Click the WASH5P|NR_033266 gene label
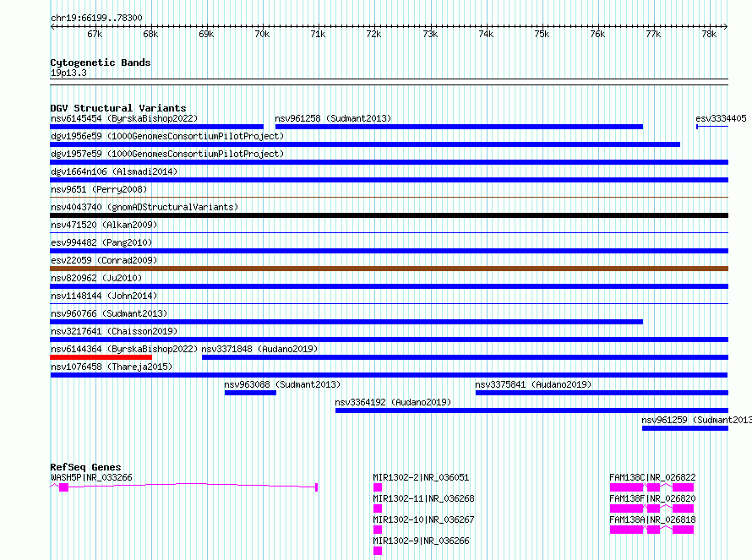 tap(91, 477)
